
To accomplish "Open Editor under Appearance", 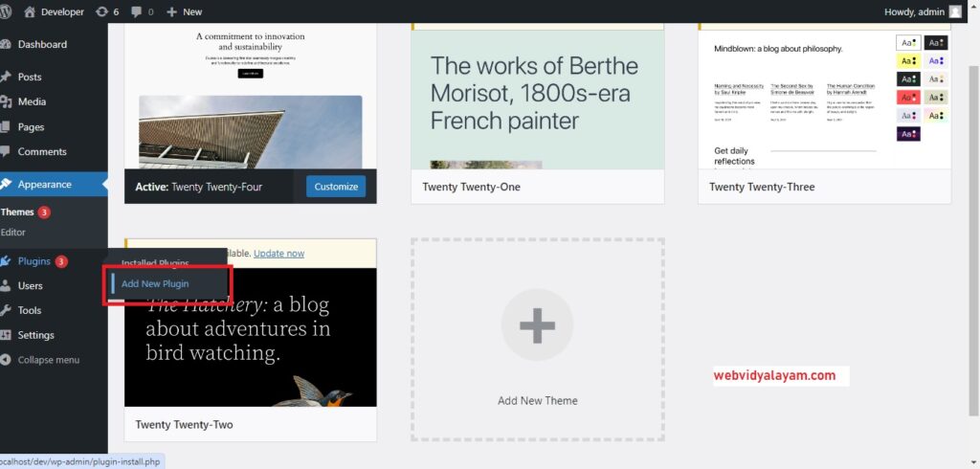I will click(x=13, y=232).
